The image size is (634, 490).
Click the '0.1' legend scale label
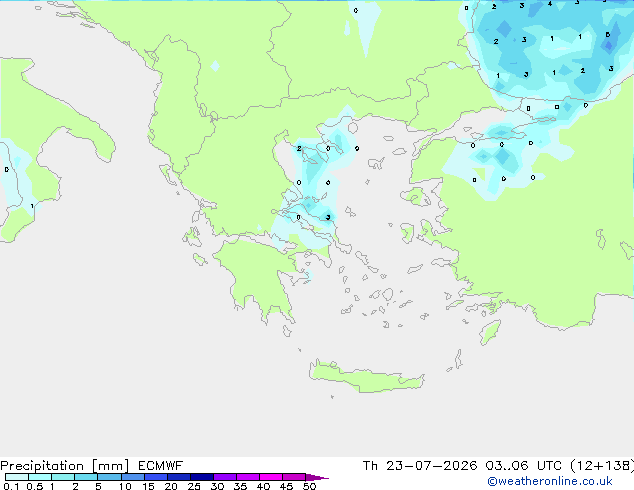pyautogui.click(x=11, y=486)
